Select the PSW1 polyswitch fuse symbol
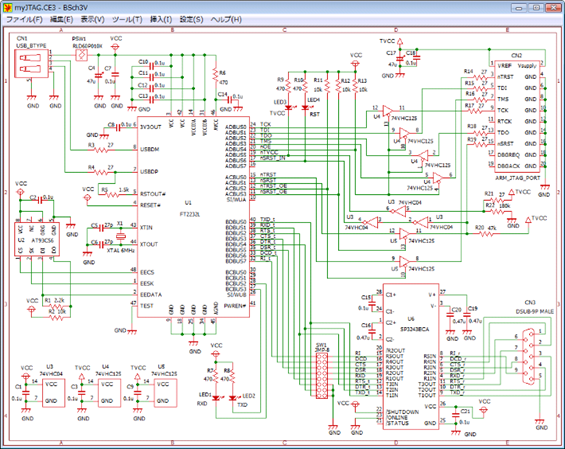Image resolution: width=565 pixels, height=449 pixels. coord(82,55)
